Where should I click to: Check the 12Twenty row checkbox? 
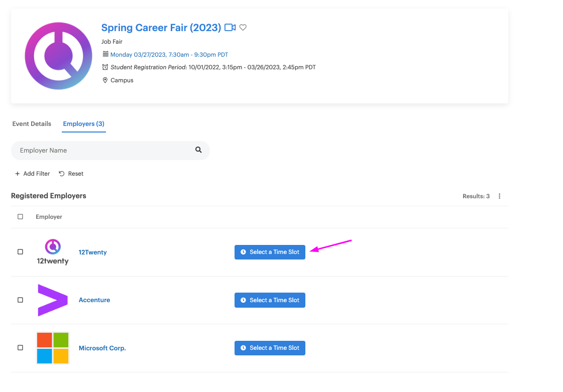coord(21,252)
